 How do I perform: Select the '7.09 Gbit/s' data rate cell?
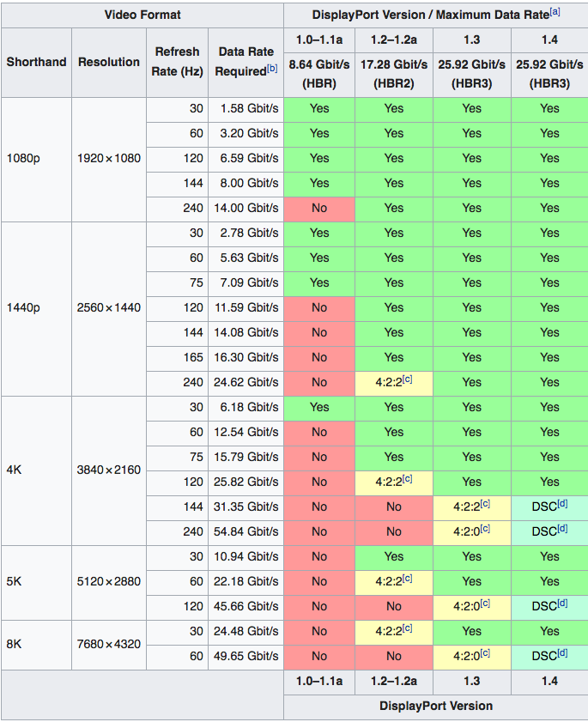(246, 283)
